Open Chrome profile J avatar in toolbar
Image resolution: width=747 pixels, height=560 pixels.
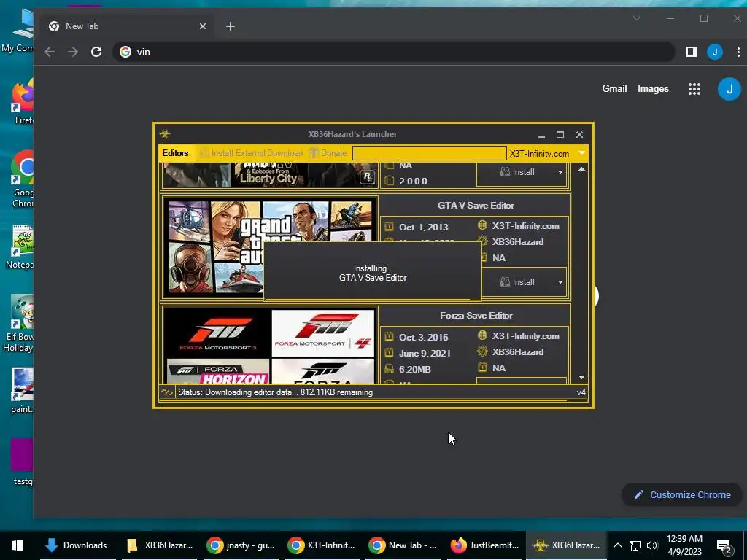pyautogui.click(x=715, y=52)
